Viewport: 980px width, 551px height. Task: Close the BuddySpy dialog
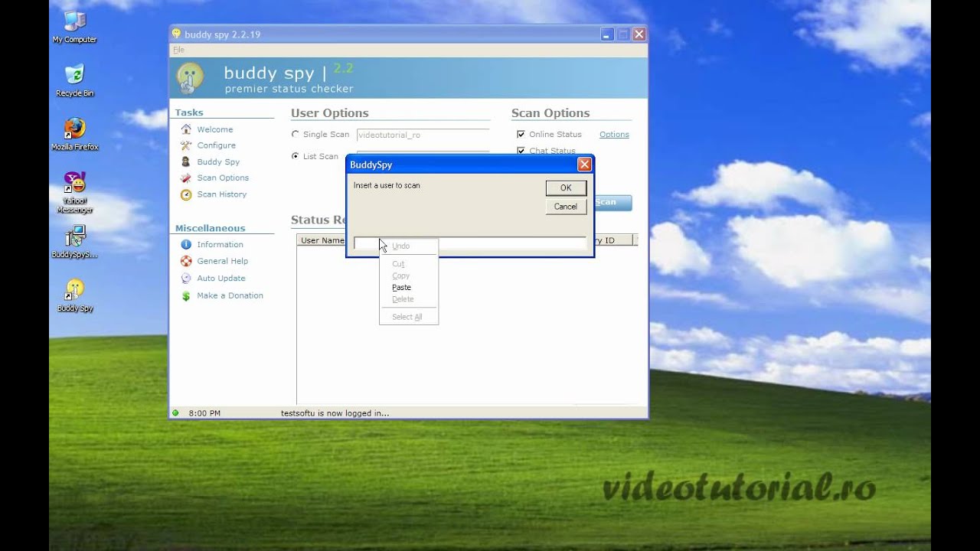[584, 165]
